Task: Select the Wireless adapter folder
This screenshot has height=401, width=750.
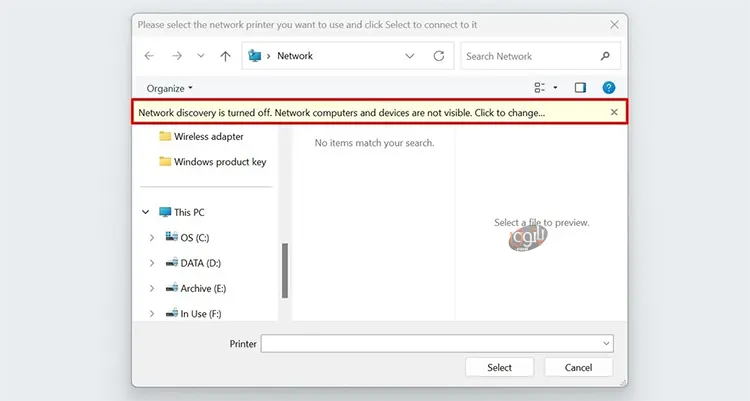Action: 207,136
